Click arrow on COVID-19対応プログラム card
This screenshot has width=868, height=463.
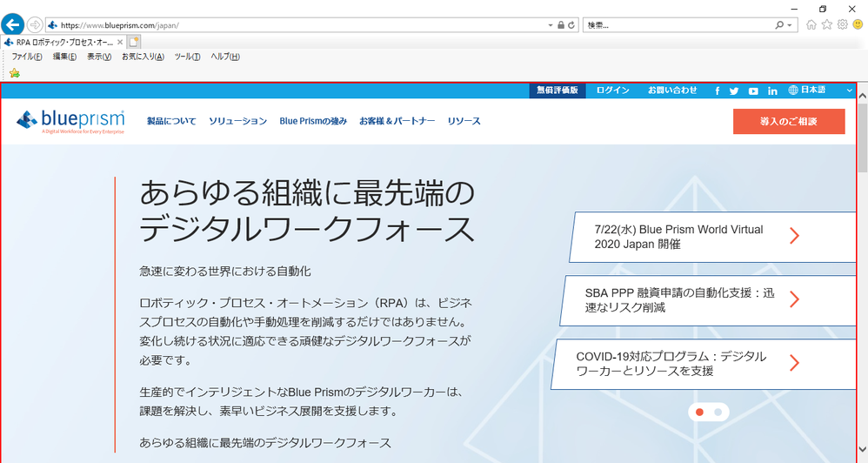pyautogui.click(x=794, y=363)
